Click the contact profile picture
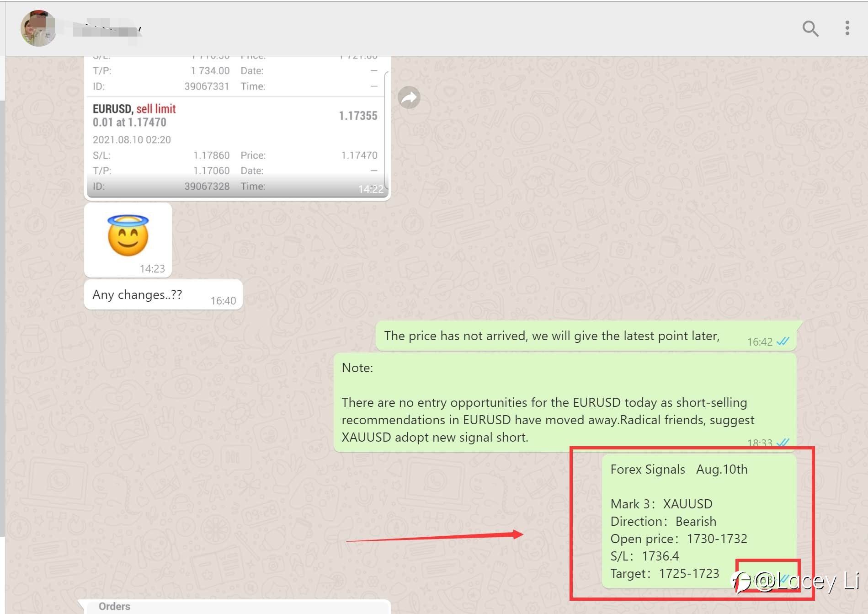The width and height of the screenshot is (868, 614). point(38,28)
